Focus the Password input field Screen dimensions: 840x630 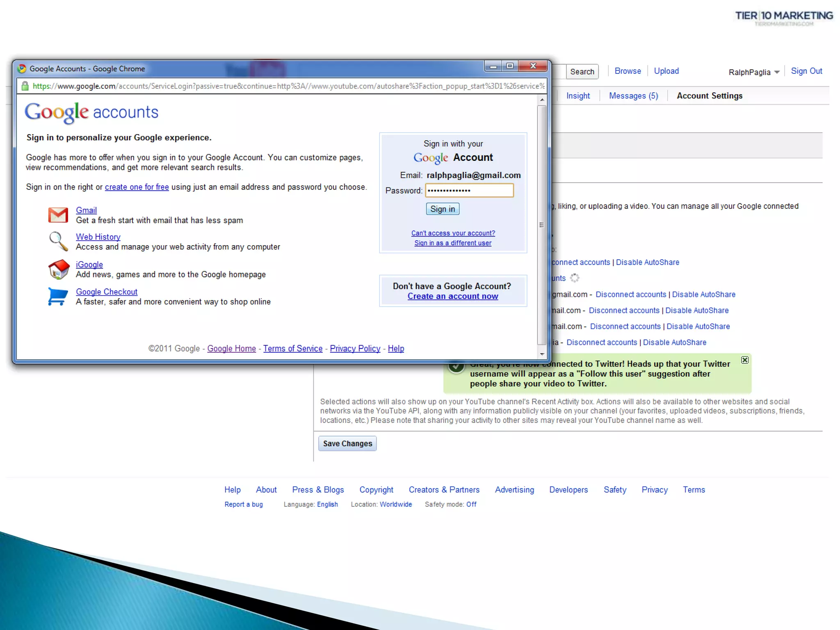click(469, 190)
